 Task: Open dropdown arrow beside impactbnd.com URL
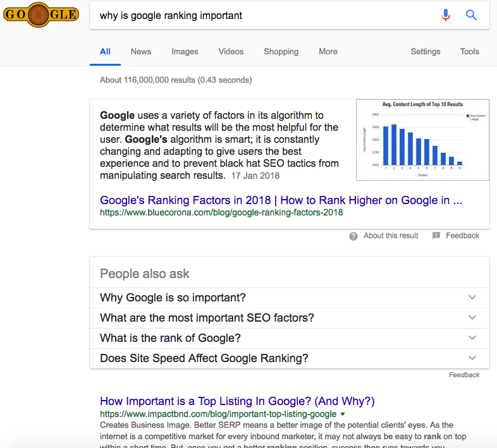tap(343, 415)
